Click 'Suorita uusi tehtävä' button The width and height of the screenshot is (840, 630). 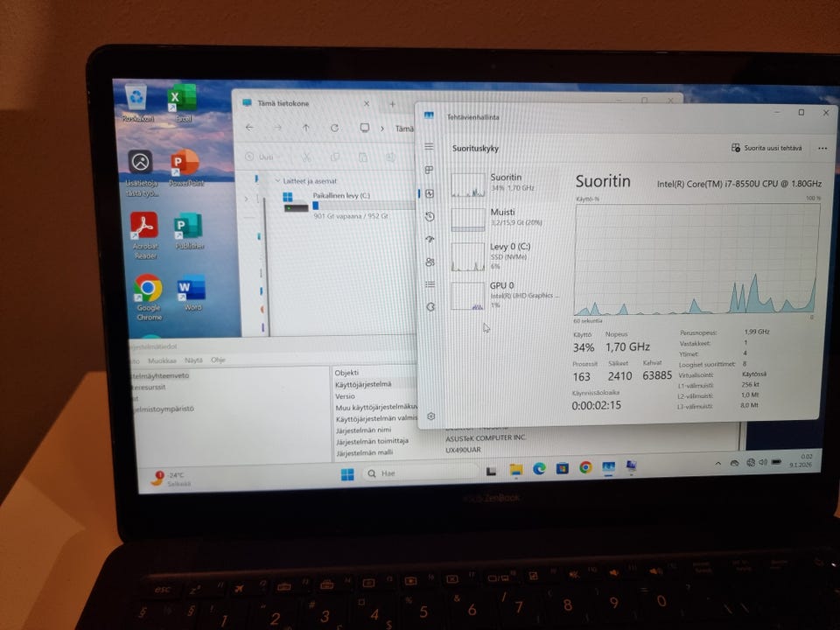766,148
